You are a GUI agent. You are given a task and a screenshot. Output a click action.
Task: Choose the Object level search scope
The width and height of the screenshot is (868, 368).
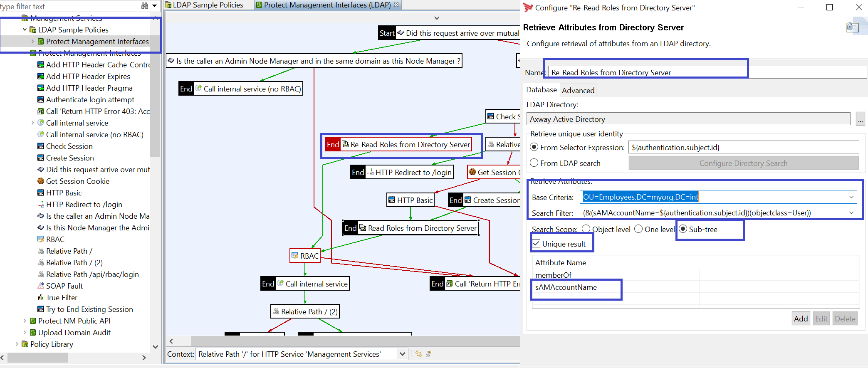586,229
